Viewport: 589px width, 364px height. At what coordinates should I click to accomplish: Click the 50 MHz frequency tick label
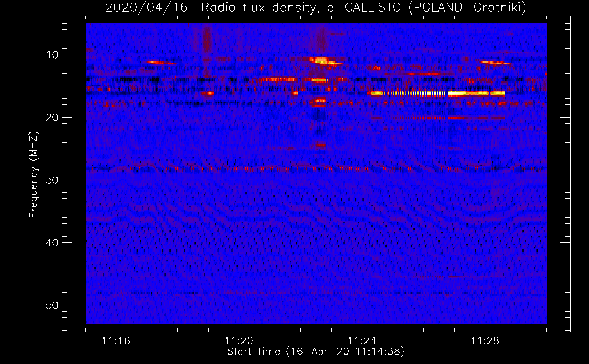(52, 305)
